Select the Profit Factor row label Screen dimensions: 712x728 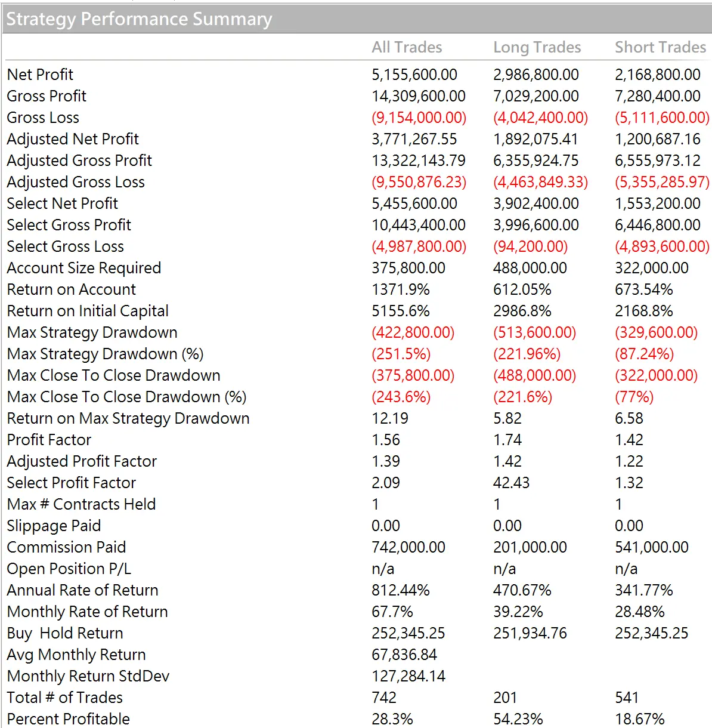[x=49, y=440]
